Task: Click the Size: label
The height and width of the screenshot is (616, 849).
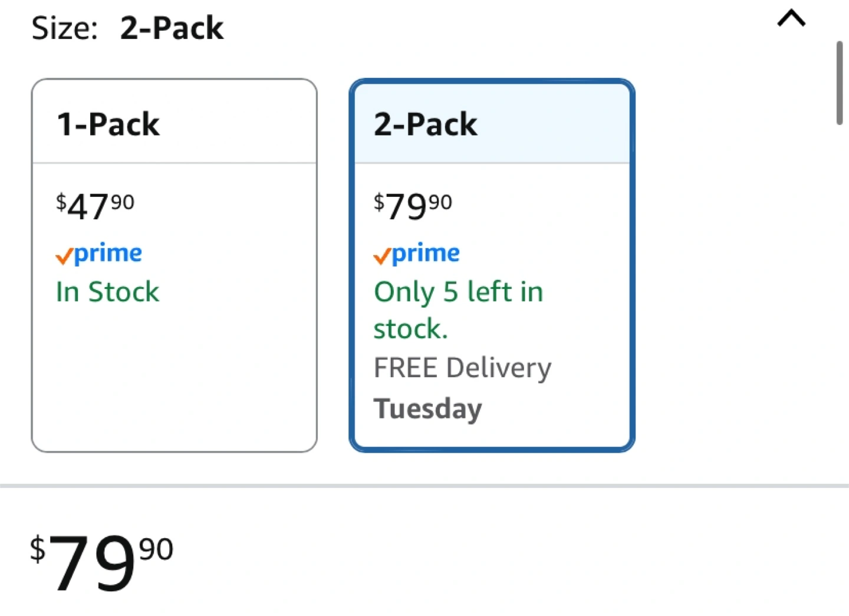Action: click(64, 28)
